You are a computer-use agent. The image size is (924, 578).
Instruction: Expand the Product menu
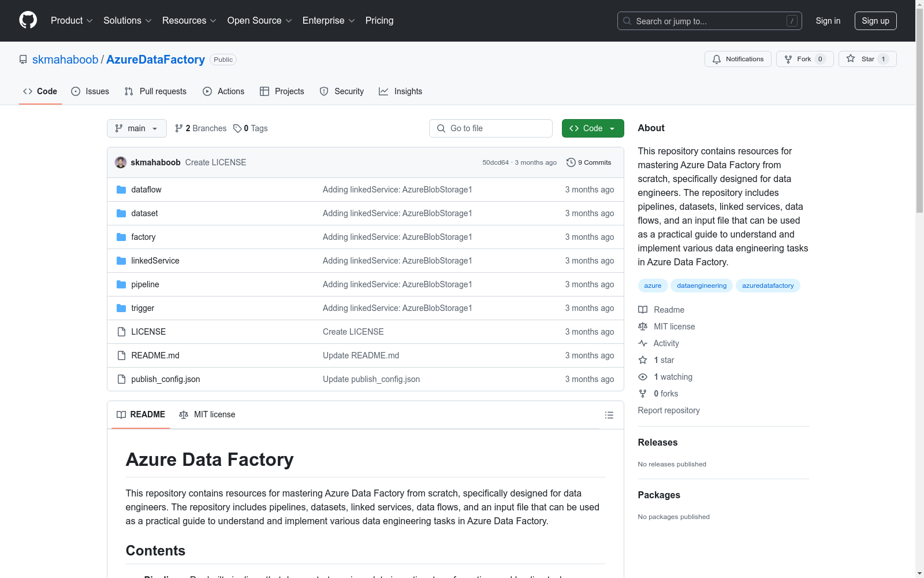[x=72, y=21]
